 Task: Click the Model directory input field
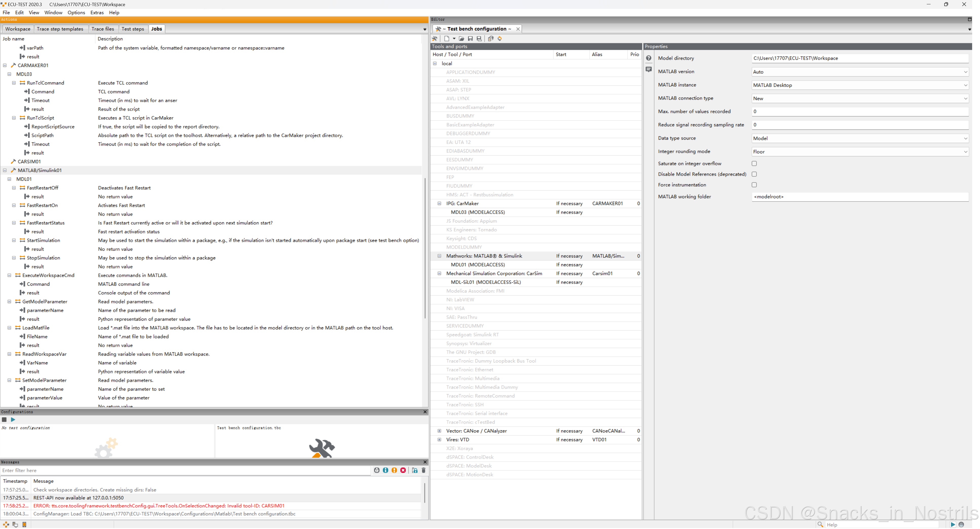860,58
